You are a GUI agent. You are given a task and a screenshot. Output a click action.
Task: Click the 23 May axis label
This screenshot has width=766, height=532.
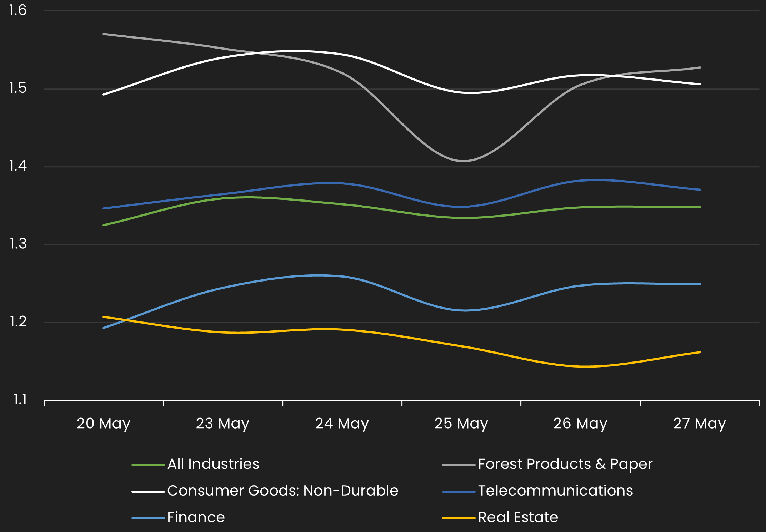coord(222,424)
